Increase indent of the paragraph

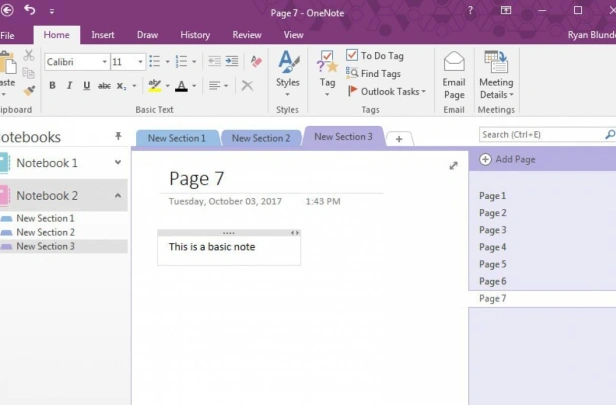(x=232, y=61)
